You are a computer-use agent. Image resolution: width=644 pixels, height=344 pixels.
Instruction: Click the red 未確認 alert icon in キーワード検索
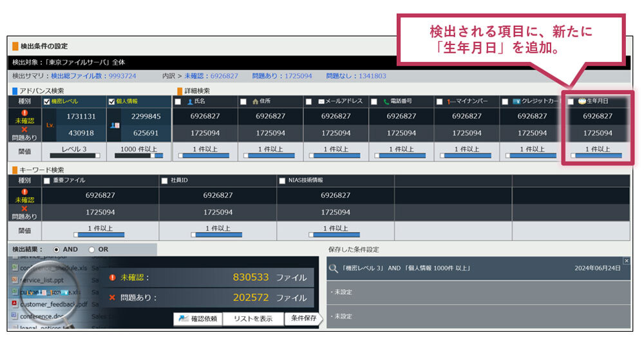tap(24, 192)
